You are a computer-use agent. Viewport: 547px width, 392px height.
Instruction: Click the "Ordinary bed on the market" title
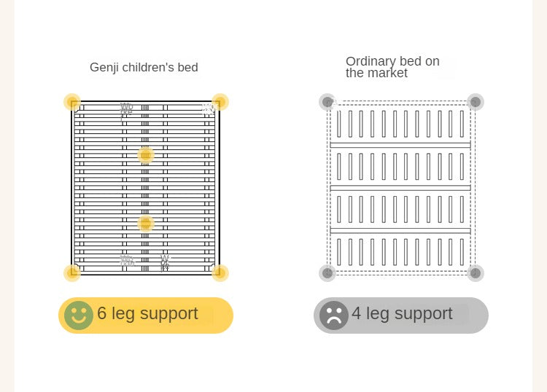pos(392,67)
